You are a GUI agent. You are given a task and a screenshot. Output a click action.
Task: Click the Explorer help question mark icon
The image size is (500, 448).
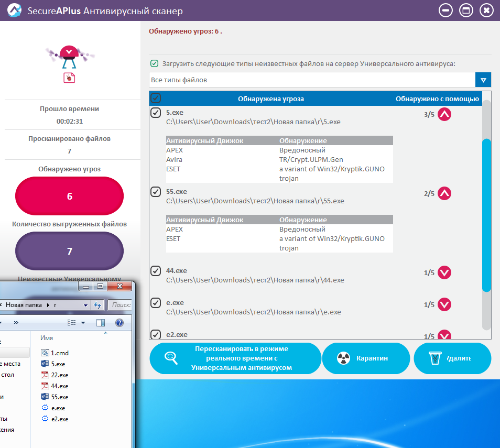[119, 323]
